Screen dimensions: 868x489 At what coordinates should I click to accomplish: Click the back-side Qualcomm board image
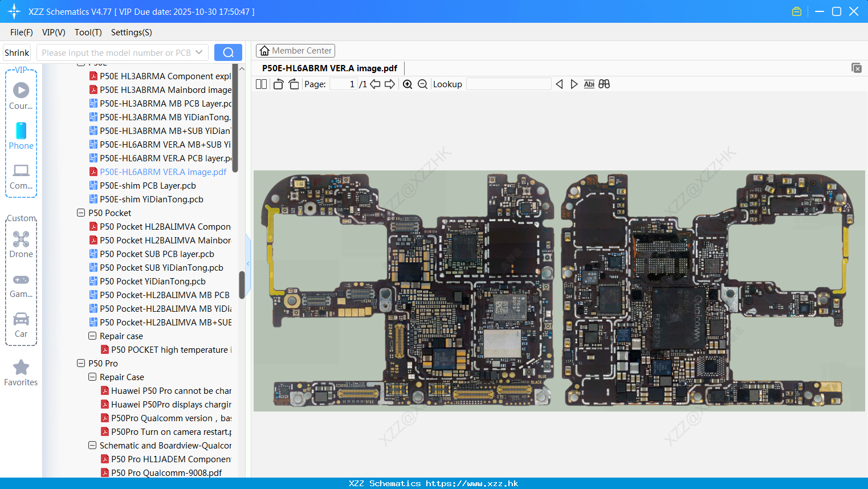pos(707,291)
